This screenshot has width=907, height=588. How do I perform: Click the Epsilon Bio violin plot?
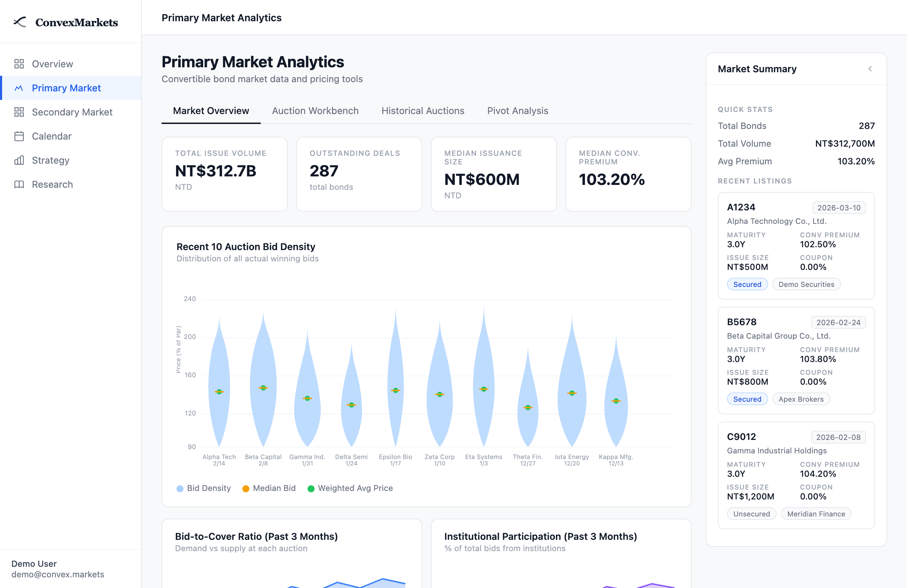396,375
